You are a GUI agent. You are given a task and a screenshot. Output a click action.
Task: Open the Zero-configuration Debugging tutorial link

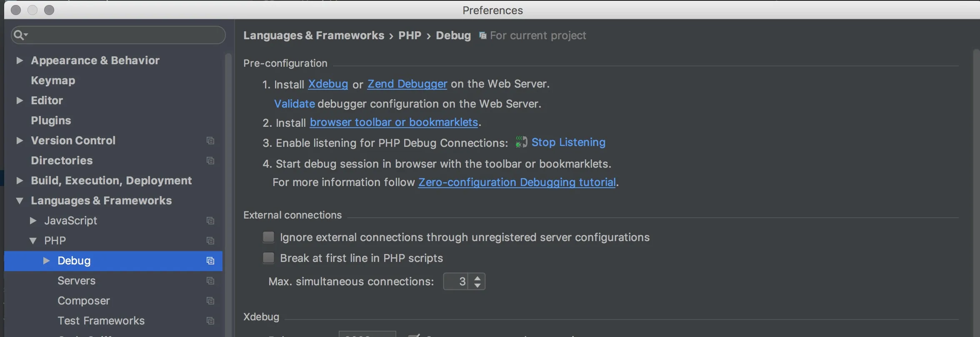point(517,182)
